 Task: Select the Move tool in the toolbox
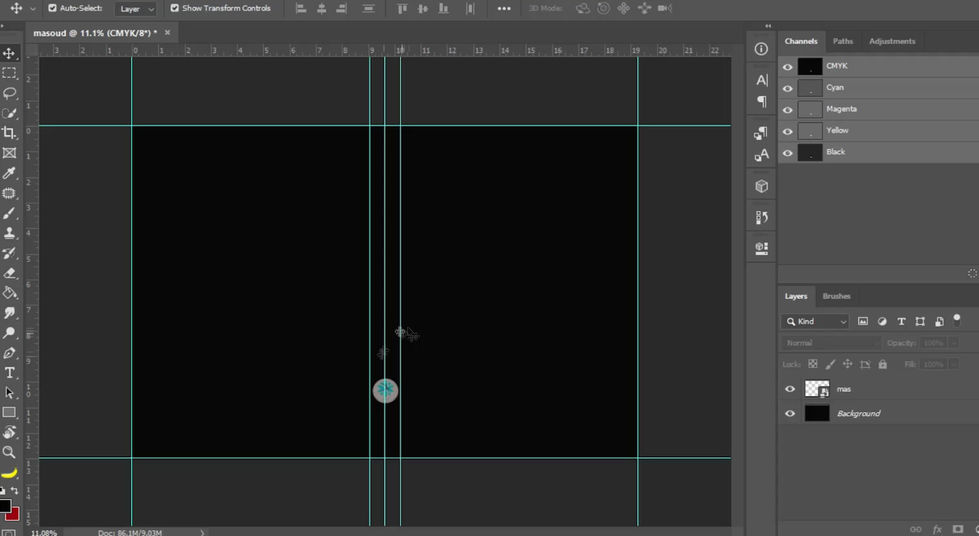tap(9, 53)
